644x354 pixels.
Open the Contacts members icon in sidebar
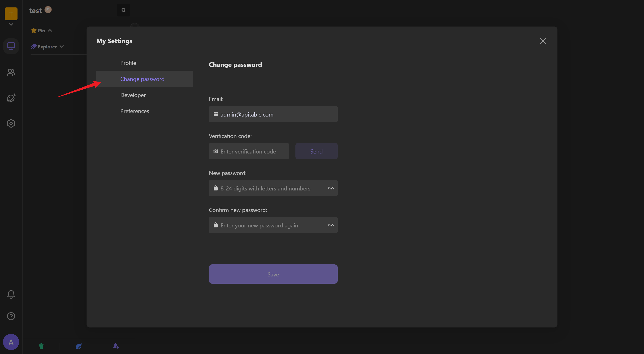11,72
